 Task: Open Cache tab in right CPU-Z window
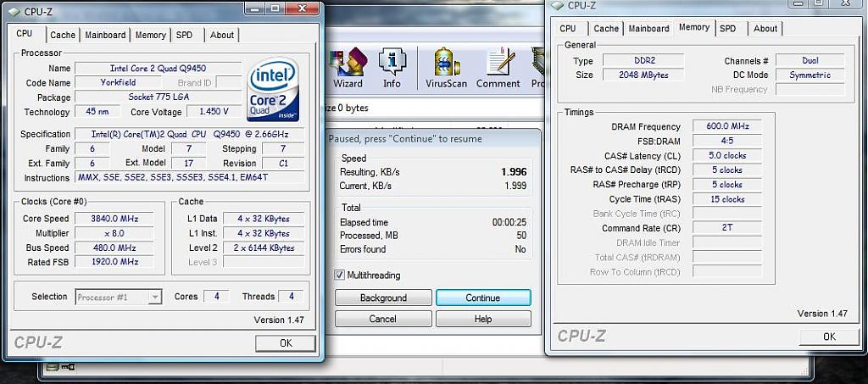click(606, 29)
